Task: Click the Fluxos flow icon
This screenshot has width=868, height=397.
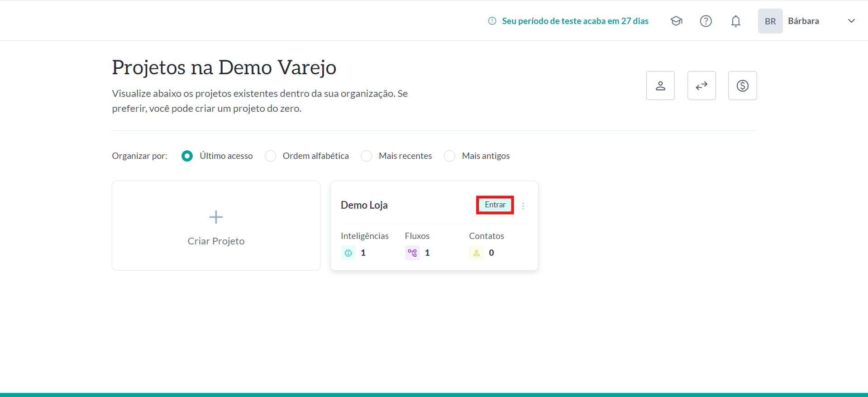Action: tap(412, 253)
